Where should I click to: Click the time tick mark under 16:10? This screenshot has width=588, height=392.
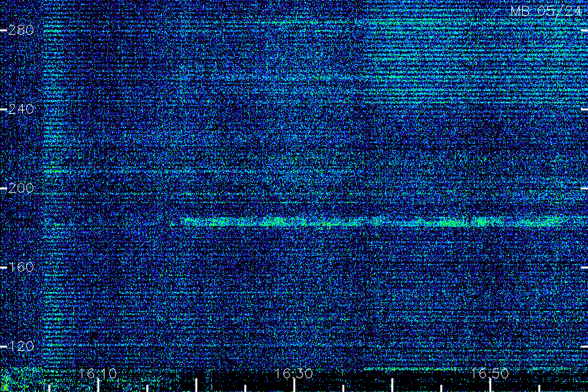(98, 385)
